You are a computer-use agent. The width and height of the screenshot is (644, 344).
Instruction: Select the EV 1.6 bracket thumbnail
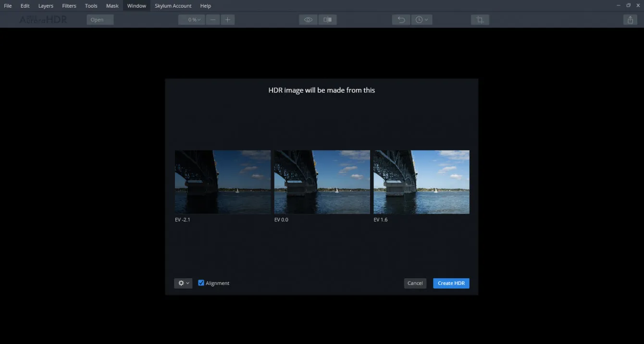tap(421, 182)
